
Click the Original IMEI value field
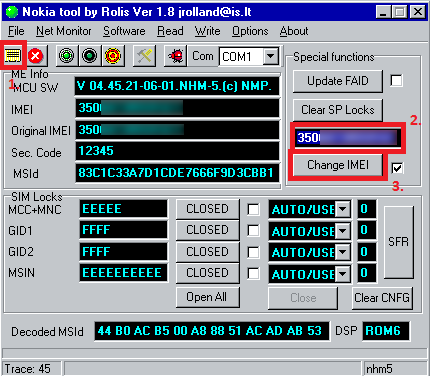(177, 130)
